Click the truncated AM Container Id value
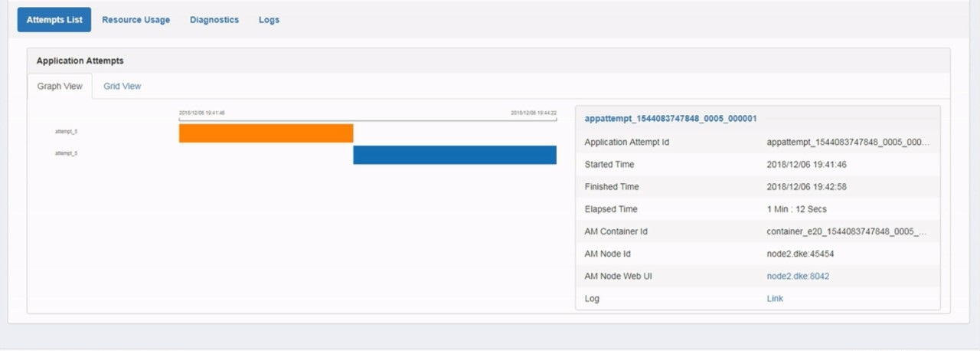The image size is (980, 351). pyautogui.click(x=848, y=231)
